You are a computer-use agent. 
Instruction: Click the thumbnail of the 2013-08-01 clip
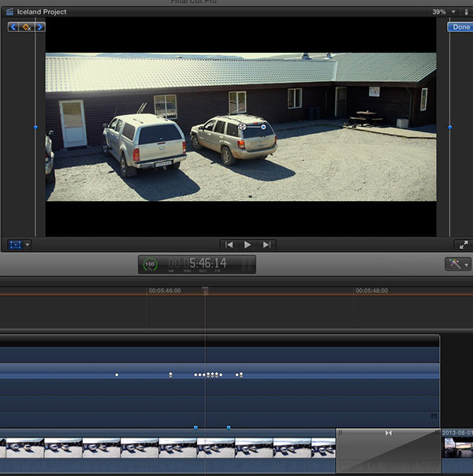coord(458,448)
